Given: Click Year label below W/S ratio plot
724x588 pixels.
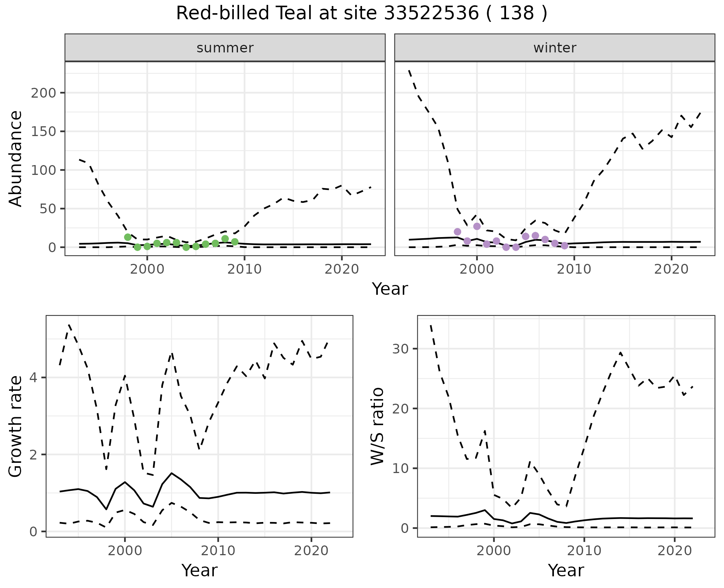Looking at the screenshot, I should (566, 570).
